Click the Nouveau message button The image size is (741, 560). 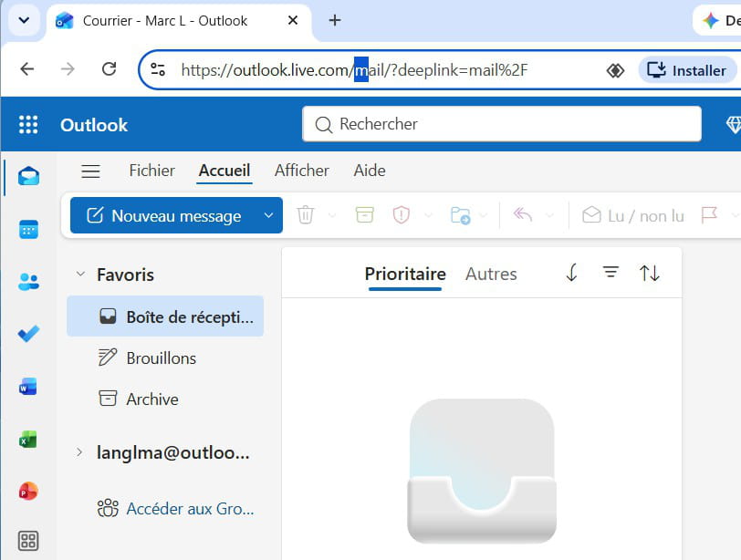[164, 215]
